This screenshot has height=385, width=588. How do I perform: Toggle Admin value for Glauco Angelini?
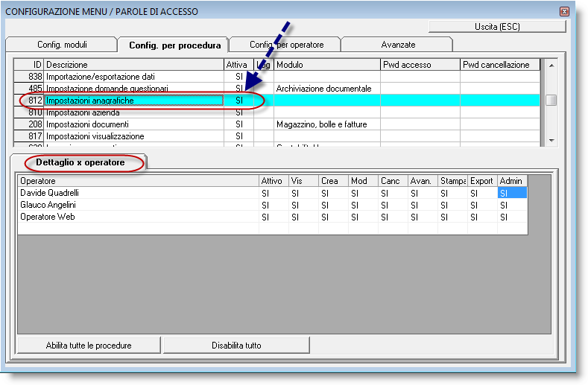tap(512, 205)
